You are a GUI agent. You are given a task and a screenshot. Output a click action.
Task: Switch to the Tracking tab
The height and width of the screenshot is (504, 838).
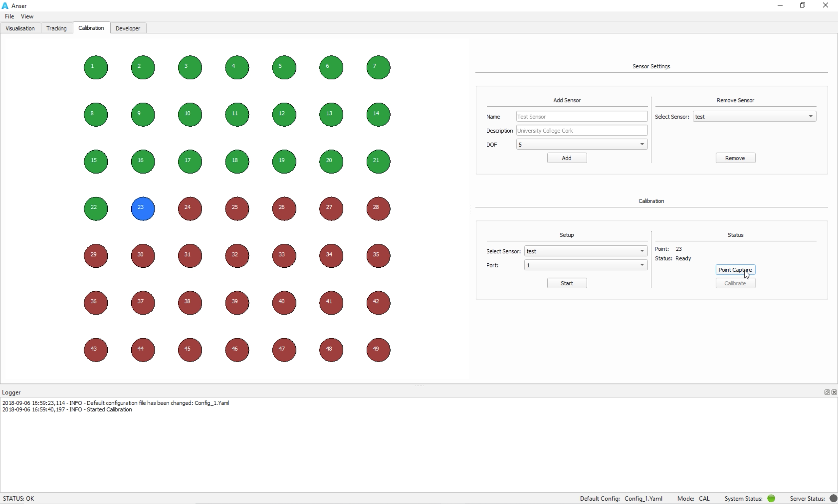tap(56, 28)
